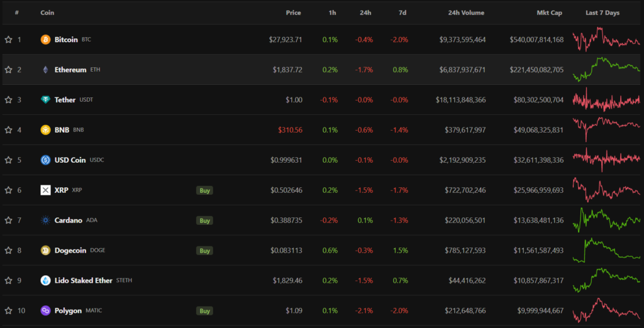Viewport: 644px width, 328px height.
Task: Click the XRP logo icon
Action: pyautogui.click(x=45, y=190)
